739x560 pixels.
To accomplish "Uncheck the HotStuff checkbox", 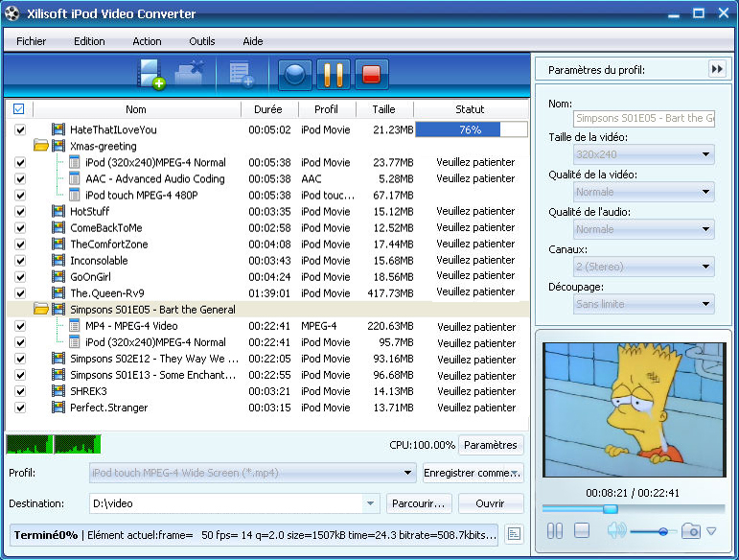I will click(x=20, y=212).
